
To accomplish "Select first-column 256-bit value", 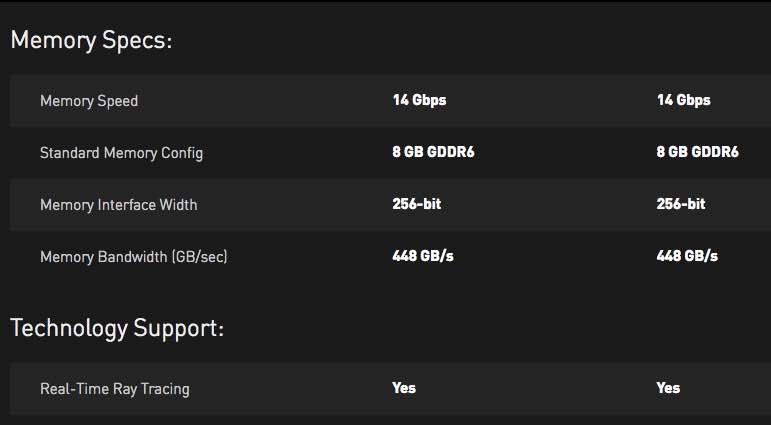I will point(416,204).
